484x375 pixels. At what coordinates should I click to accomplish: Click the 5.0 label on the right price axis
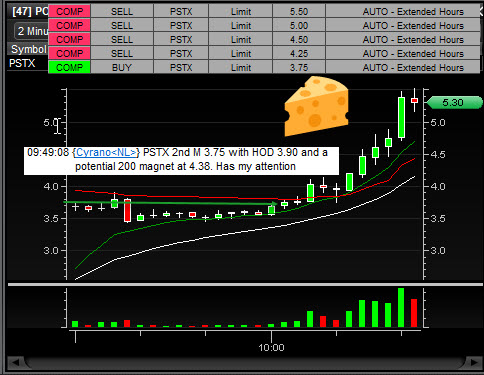[438, 122]
